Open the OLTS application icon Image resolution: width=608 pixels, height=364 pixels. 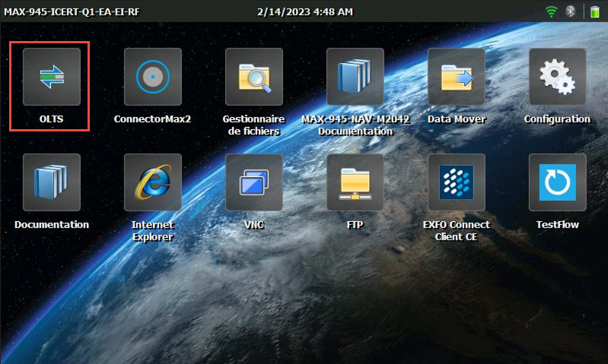52,77
